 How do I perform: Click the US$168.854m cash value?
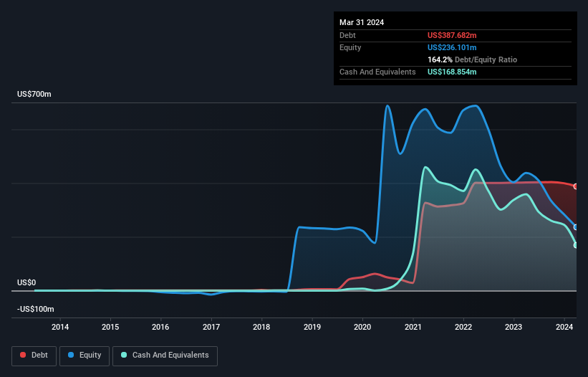[x=452, y=72]
